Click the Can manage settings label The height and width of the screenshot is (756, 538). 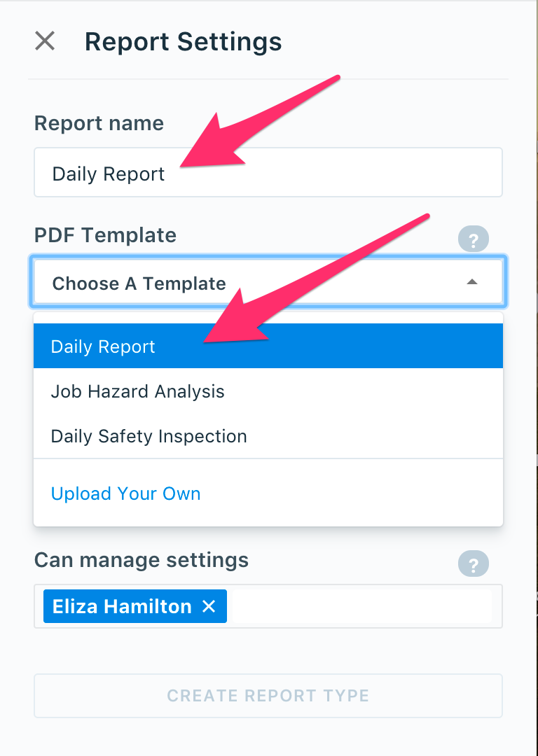[142, 560]
